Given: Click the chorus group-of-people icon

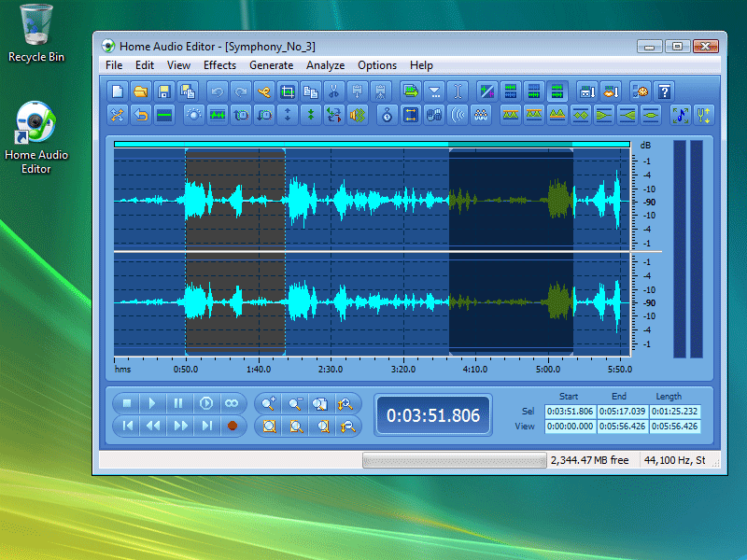Looking at the screenshot, I should tap(481, 115).
